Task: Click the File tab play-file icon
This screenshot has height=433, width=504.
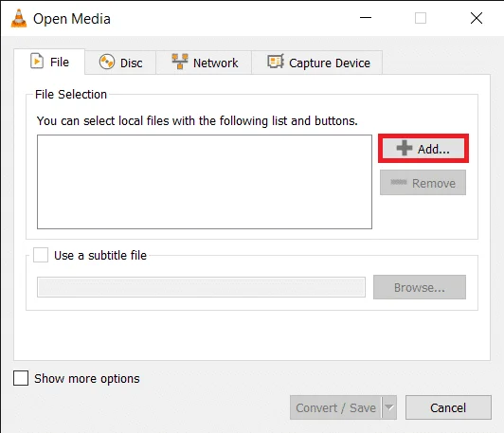Action: (37, 61)
